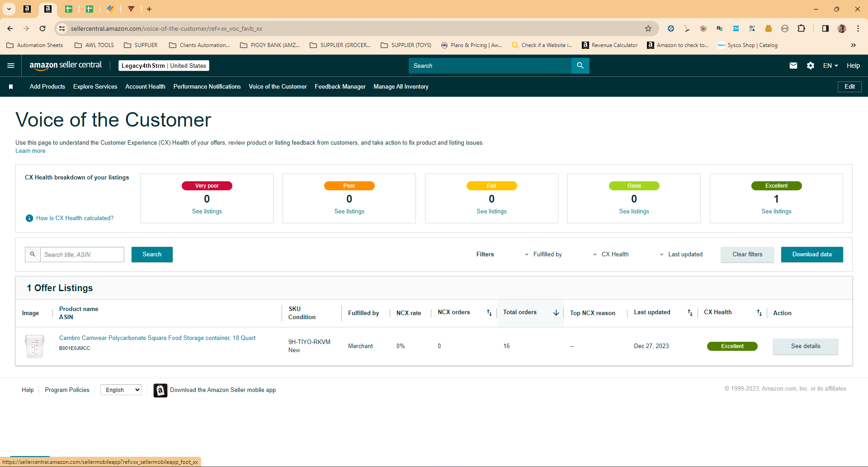Click the Search title, ASIN input field

tap(82, 255)
